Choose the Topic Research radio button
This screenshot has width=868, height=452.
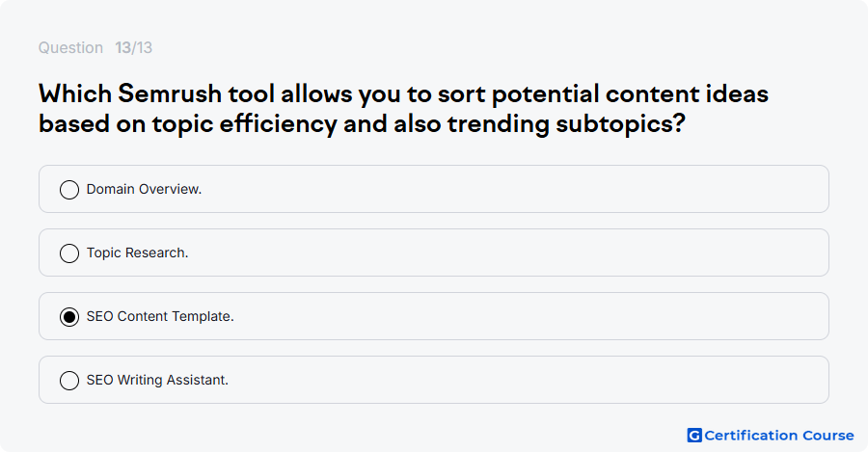pyautogui.click(x=69, y=253)
